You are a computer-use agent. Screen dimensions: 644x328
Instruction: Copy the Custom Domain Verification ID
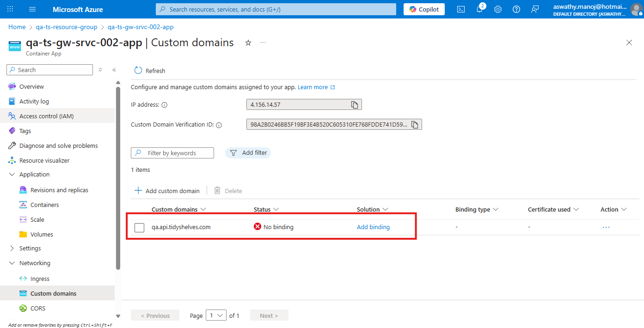(x=415, y=124)
